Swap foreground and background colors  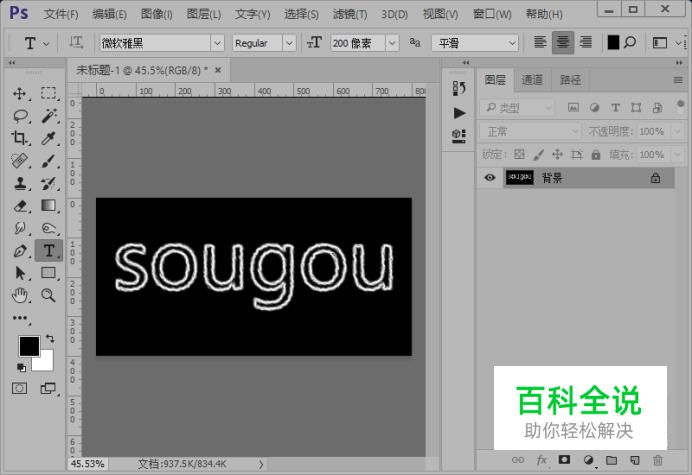49,339
